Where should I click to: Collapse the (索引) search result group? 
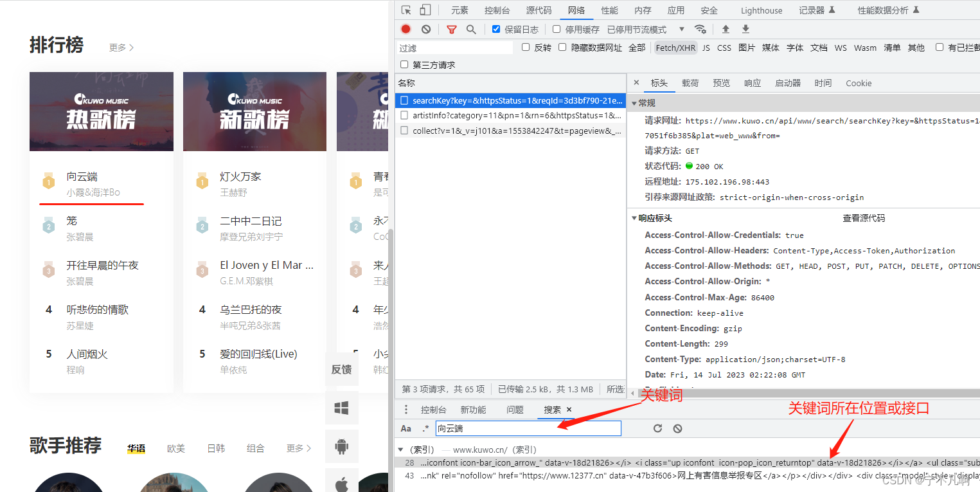402,450
